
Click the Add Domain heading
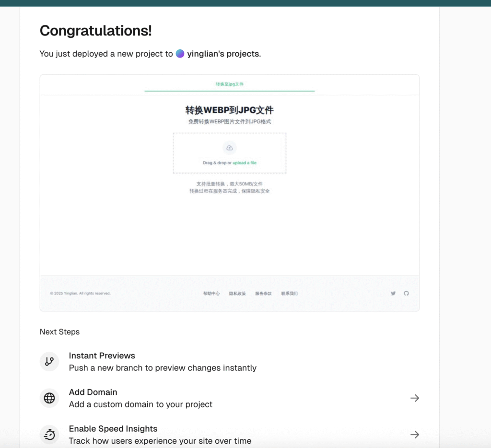(x=93, y=392)
